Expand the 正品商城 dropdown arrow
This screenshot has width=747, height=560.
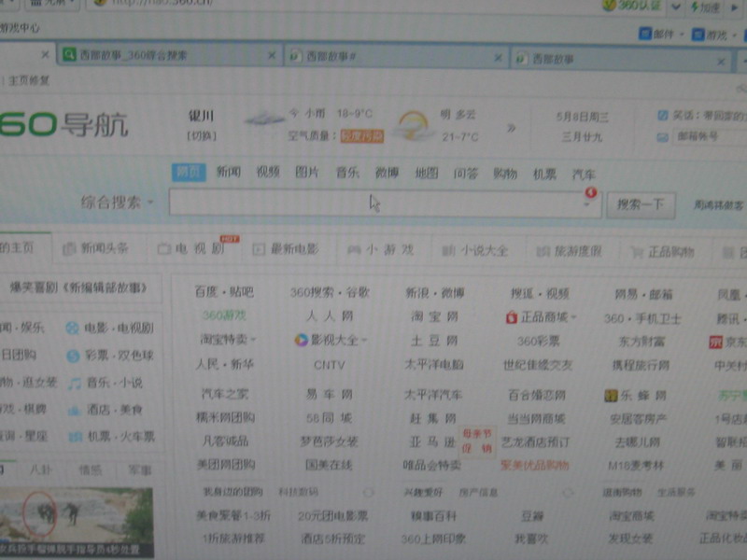click(573, 317)
